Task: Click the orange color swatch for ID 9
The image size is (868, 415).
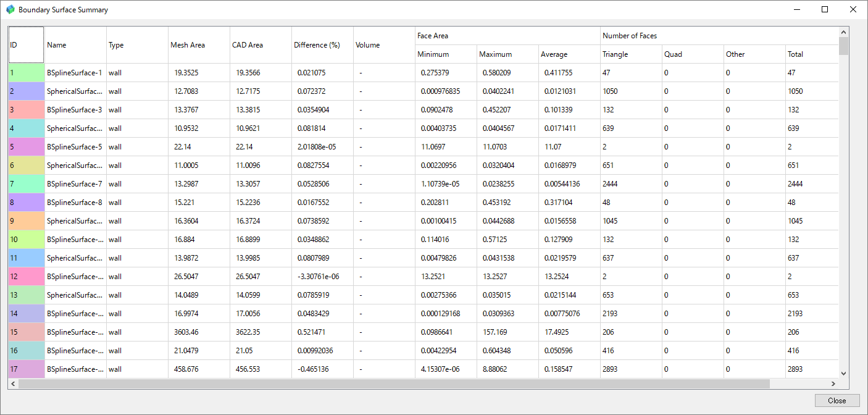Action: [27, 221]
